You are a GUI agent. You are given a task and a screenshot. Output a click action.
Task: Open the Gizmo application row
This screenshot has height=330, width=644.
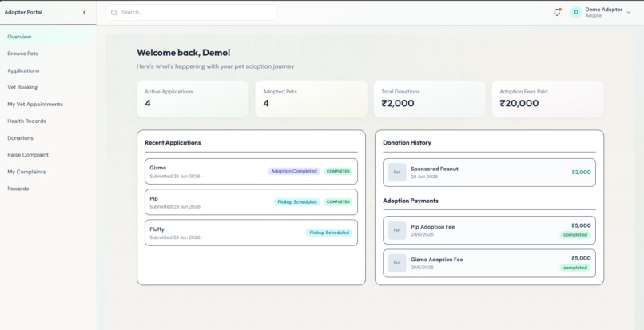coord(252,171)
